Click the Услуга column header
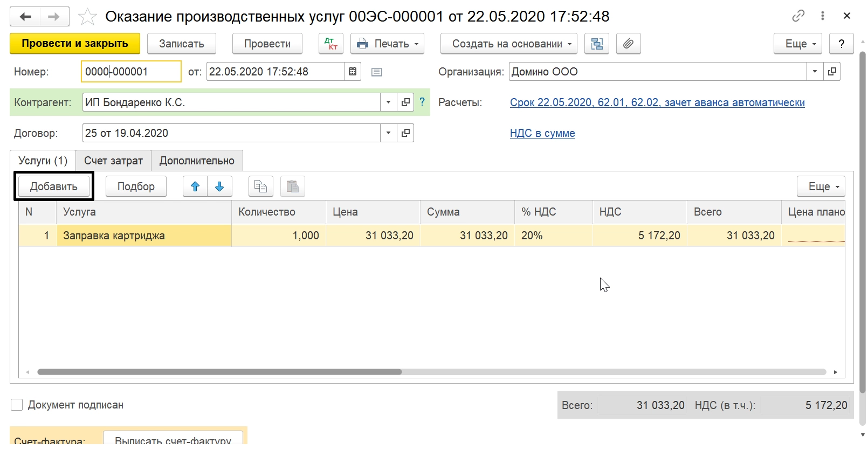The height and width of the screenshot is (450, 868). pyautogui.click(x=144, y=212)
